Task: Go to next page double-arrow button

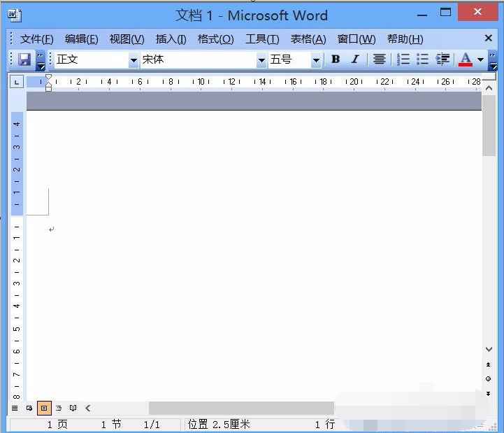Action: click(488, 393)
